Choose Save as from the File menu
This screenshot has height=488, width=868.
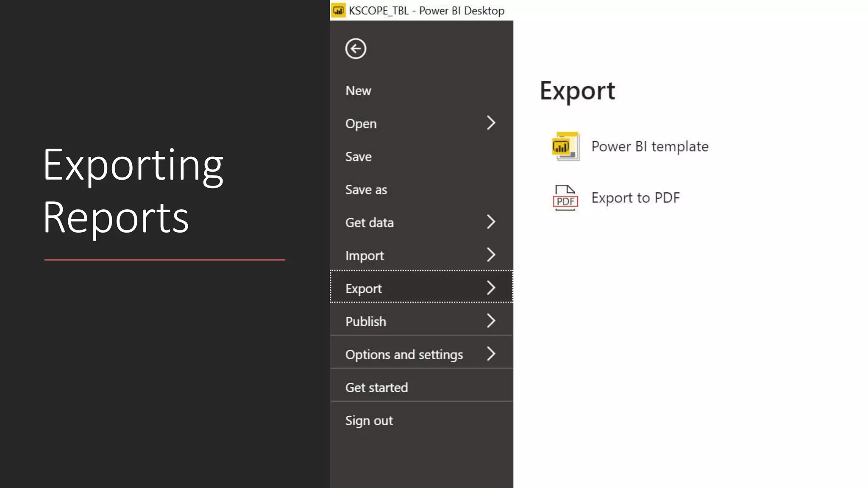(x=421, y=190)
